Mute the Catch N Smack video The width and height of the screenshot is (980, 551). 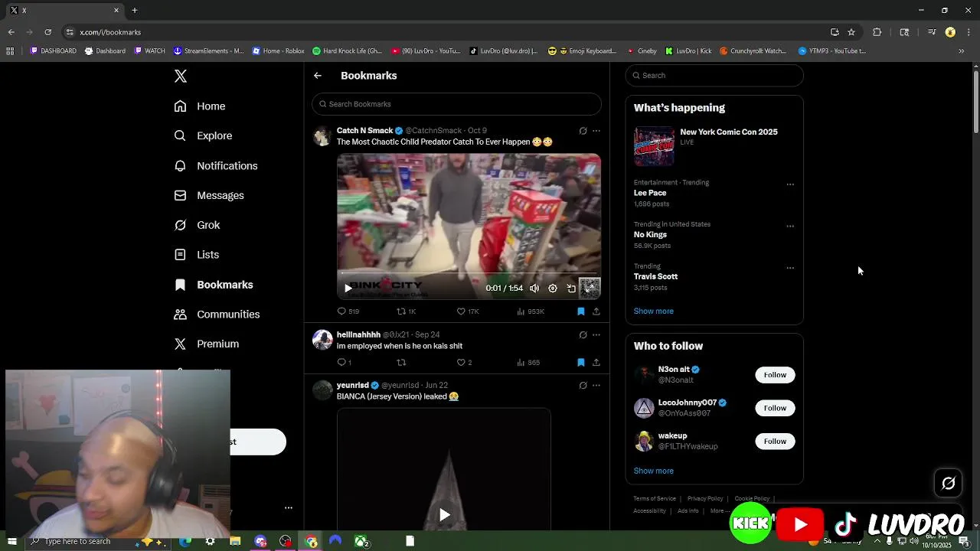point(534,289)
